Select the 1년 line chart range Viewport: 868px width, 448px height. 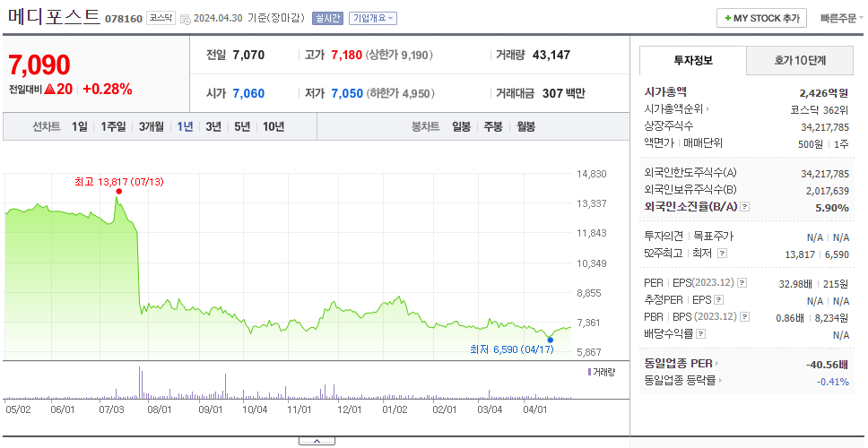tap(185, 126)
